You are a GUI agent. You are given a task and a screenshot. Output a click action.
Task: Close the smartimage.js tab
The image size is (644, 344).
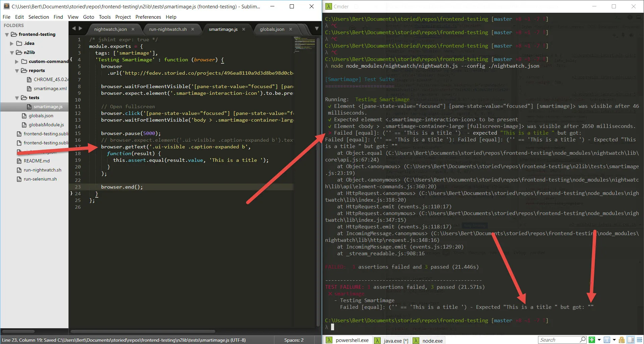[x=244, y=29]
